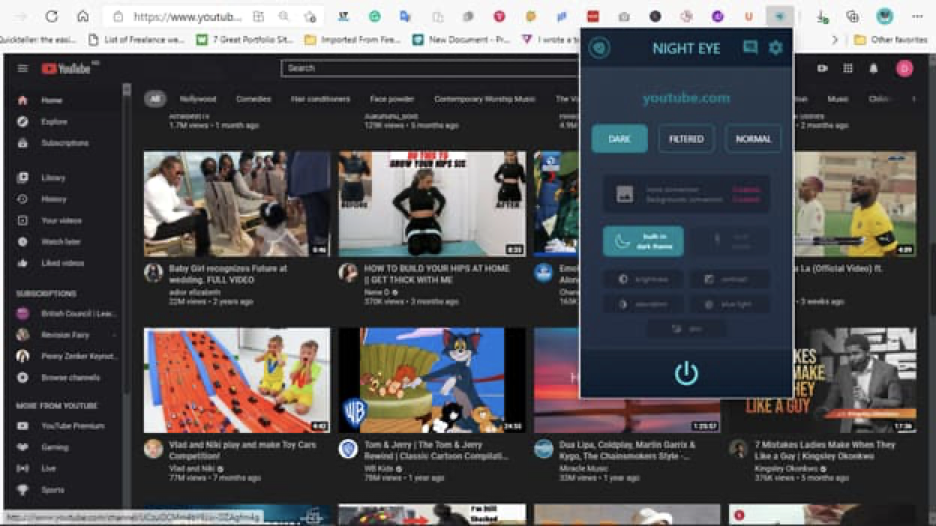Switch Night Eye to FILTERED mode
The height and width of the screenshot is (526, 936).
click(686, 139)
